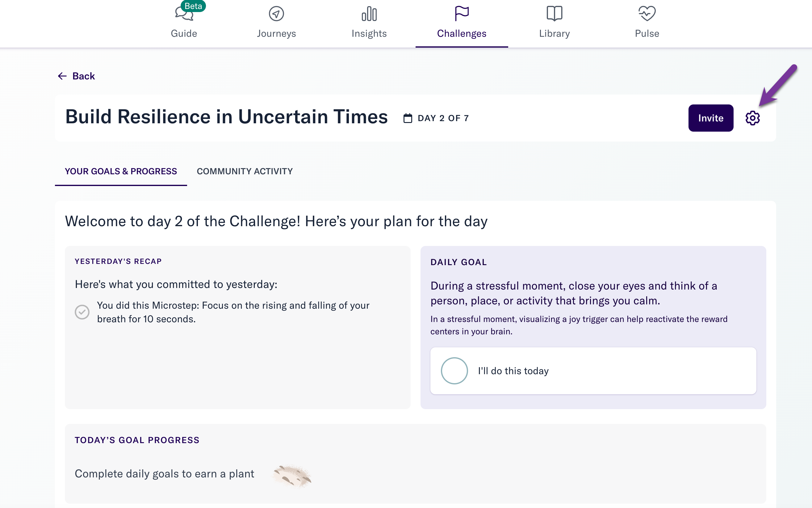Click the Insights label in navigation
812x508 pixels.
369,34
